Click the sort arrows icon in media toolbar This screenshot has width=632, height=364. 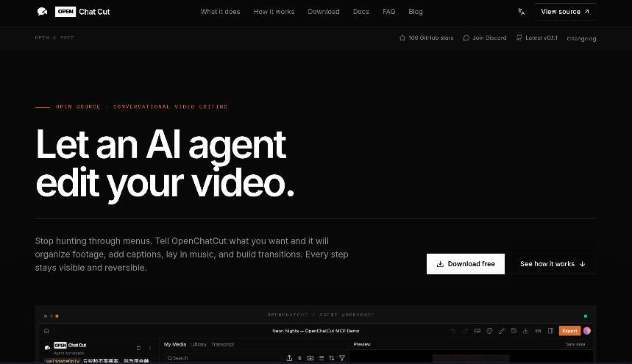click(x=331, y=358)
